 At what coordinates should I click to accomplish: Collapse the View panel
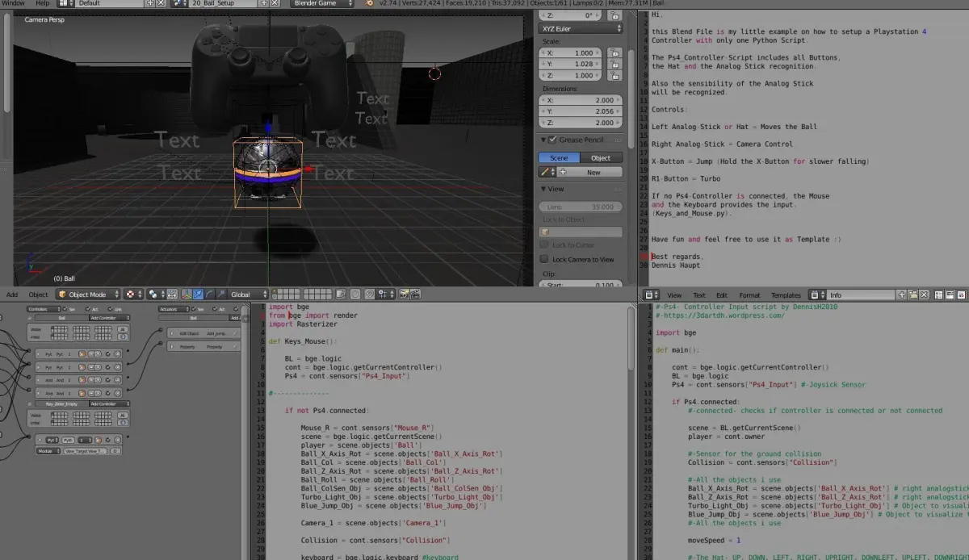pos(543,189)
